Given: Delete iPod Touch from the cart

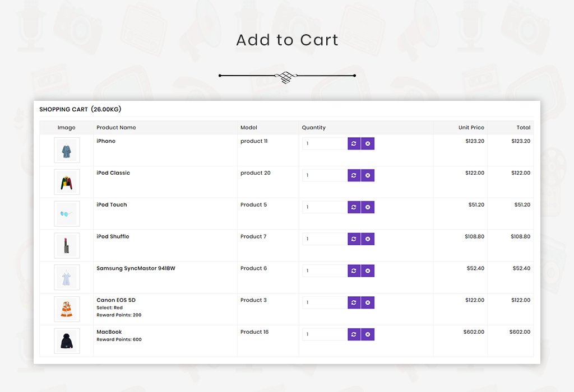Looking at the screenshot, I should (368, 207).
